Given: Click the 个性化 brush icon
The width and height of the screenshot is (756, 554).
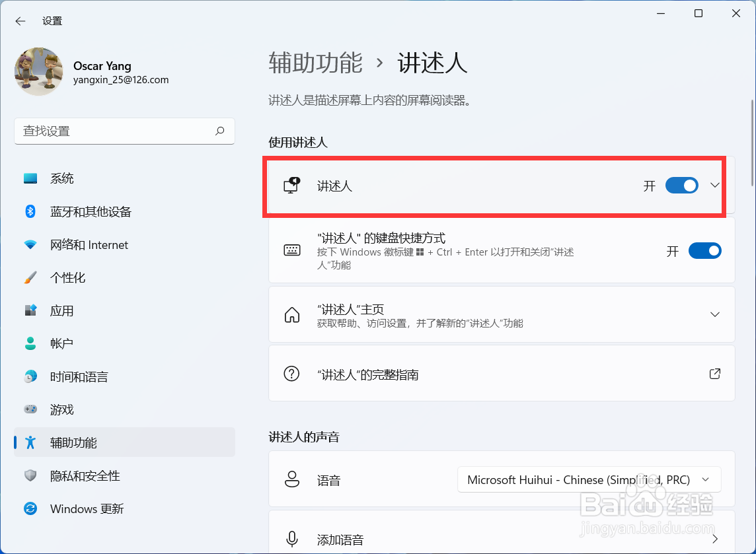Looking at the screenshot, I should coord(30,277).
